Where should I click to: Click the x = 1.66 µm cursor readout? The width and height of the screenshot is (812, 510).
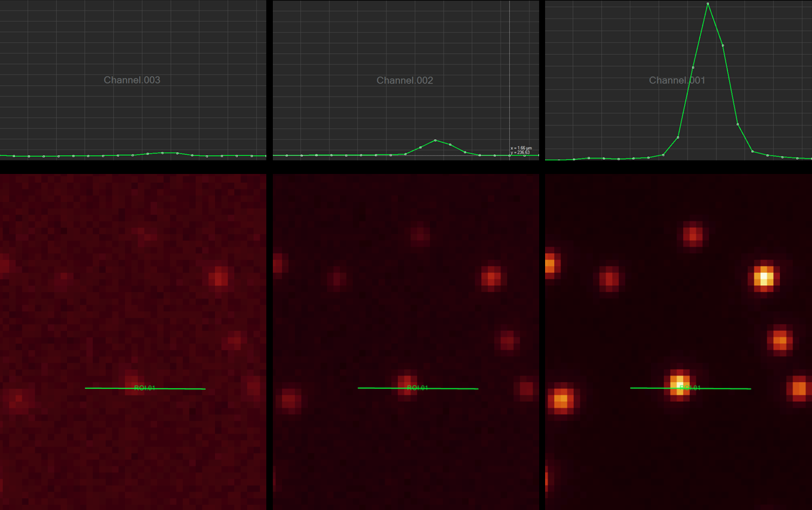(x=520, y=148)
